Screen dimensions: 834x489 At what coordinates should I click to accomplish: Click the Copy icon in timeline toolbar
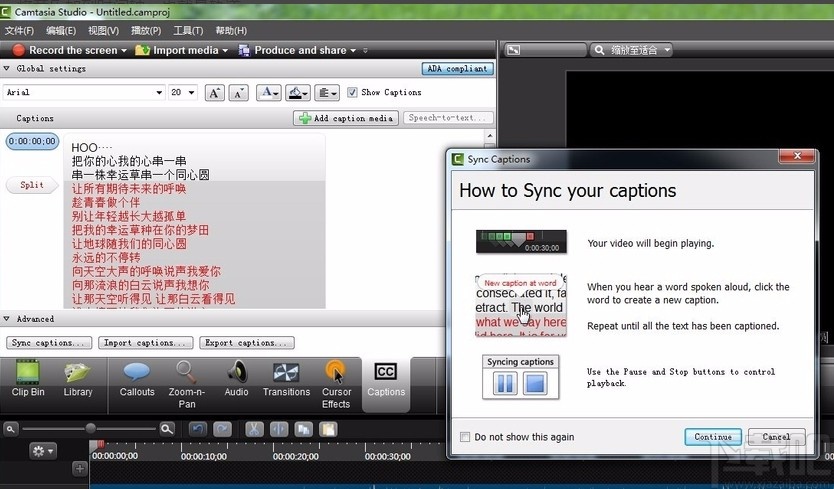304,429
